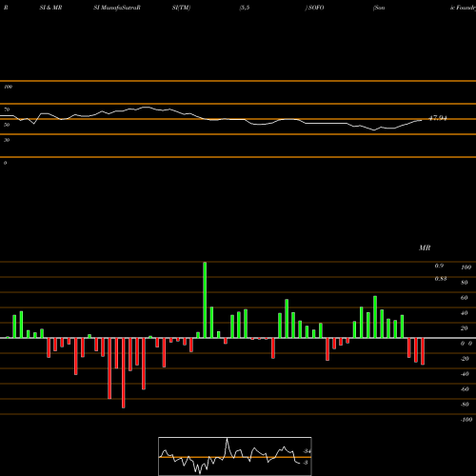This screenshot has height=476, width=476.
Task: Click the histogram axis label -20
Action: click(x=465, y=359)
